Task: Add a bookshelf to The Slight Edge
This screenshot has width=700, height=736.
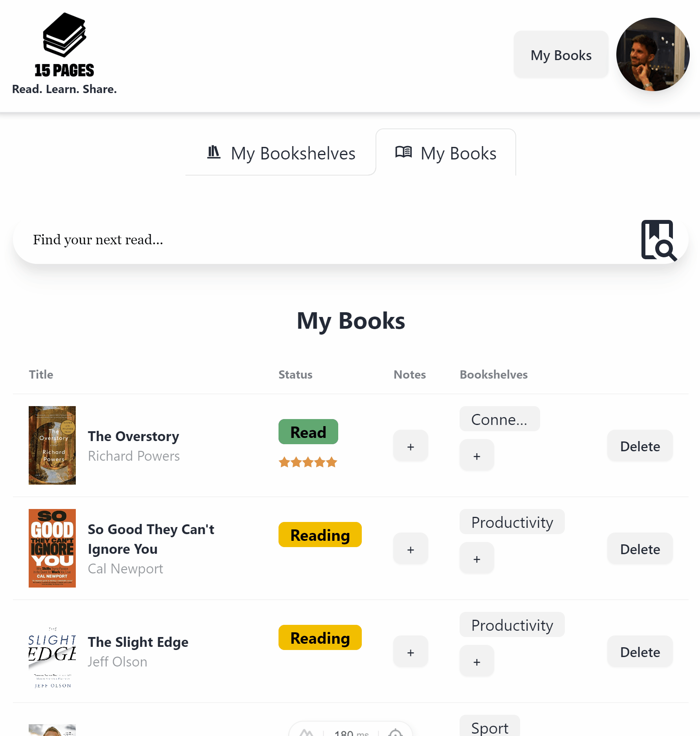Action: tap(477, 661)
